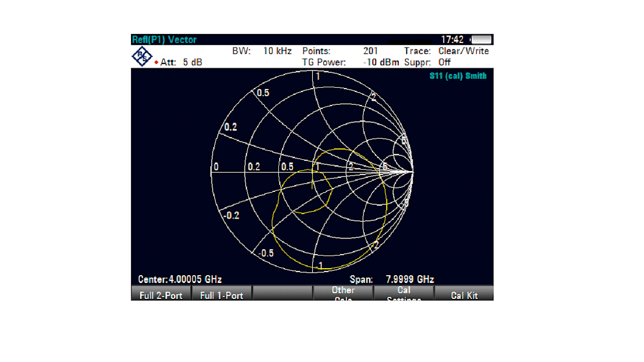Click the Rohde & Schwarz logo icon
Image resolution: width=644 pixels, height=362 pixels.
(x=142, y=57)
